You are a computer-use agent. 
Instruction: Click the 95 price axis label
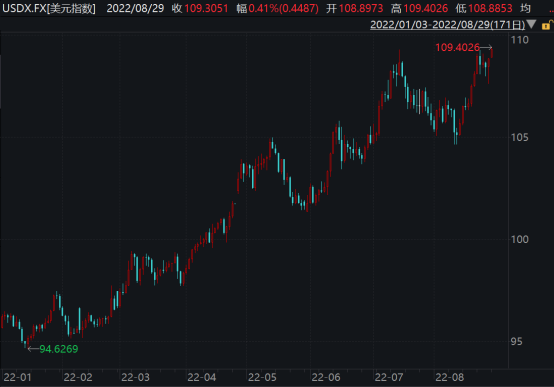pyautogui.click(x=516, y=342)
